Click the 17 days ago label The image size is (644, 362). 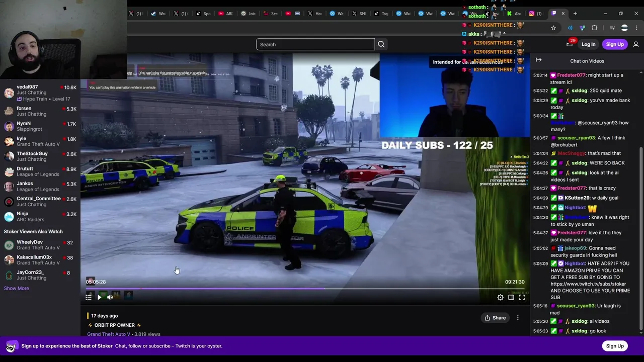(104, 316)
